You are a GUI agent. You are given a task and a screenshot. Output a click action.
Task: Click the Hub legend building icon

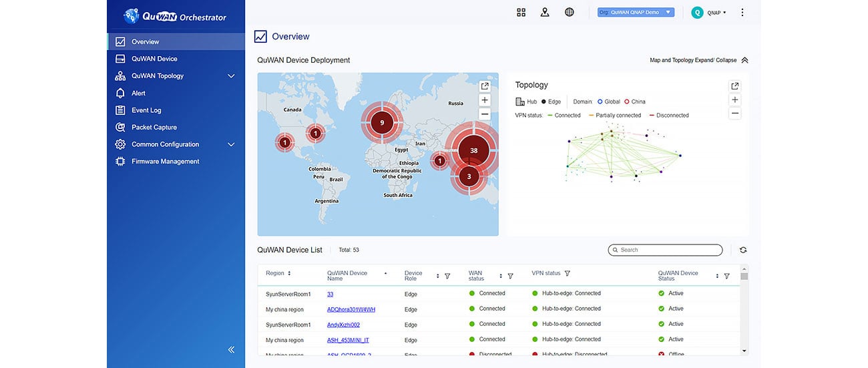click(x=520, y=102)
